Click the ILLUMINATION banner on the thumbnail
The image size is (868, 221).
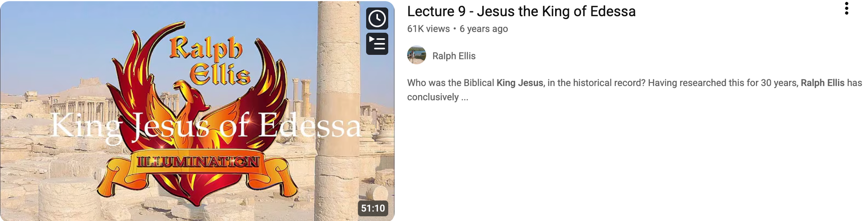(198, 162)
